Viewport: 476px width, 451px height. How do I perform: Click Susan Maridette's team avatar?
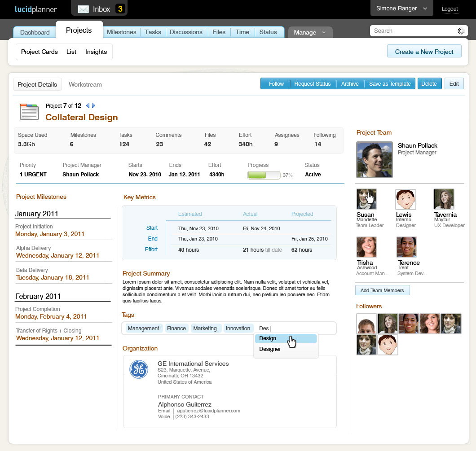366,199
